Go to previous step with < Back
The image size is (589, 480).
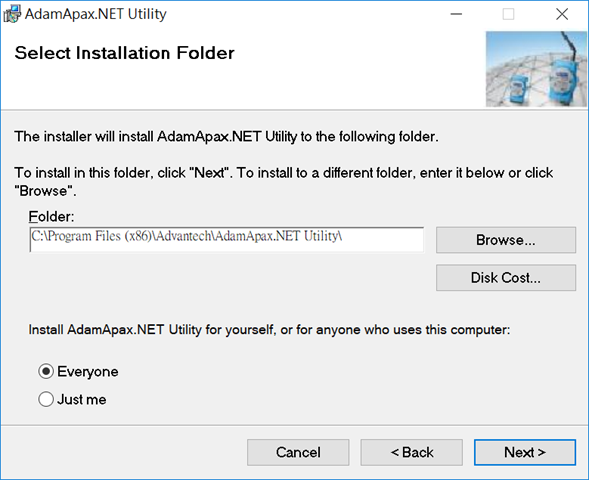point(412,452)
